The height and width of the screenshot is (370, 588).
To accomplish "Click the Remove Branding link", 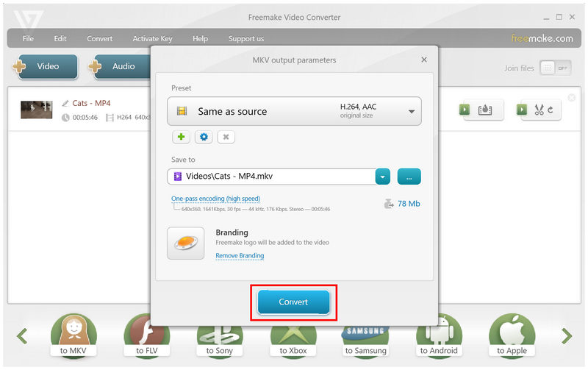I will [240, 255].
